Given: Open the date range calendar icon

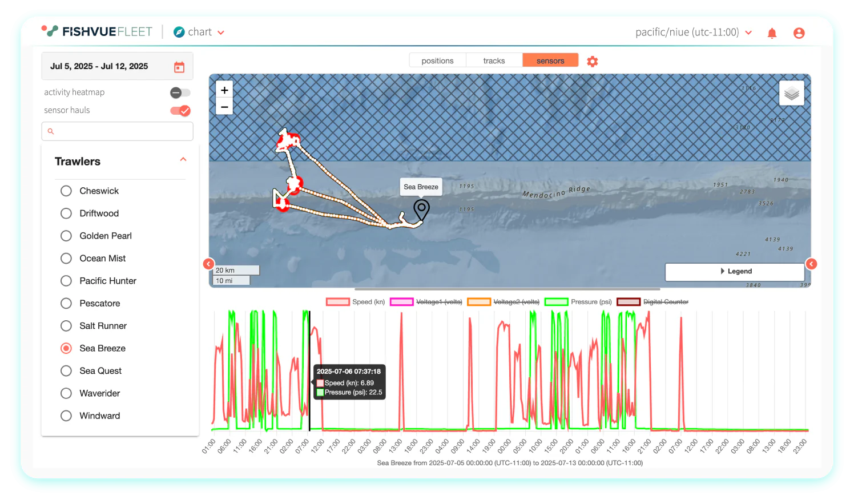Looking at the screenshot, I should coord(179,67).
